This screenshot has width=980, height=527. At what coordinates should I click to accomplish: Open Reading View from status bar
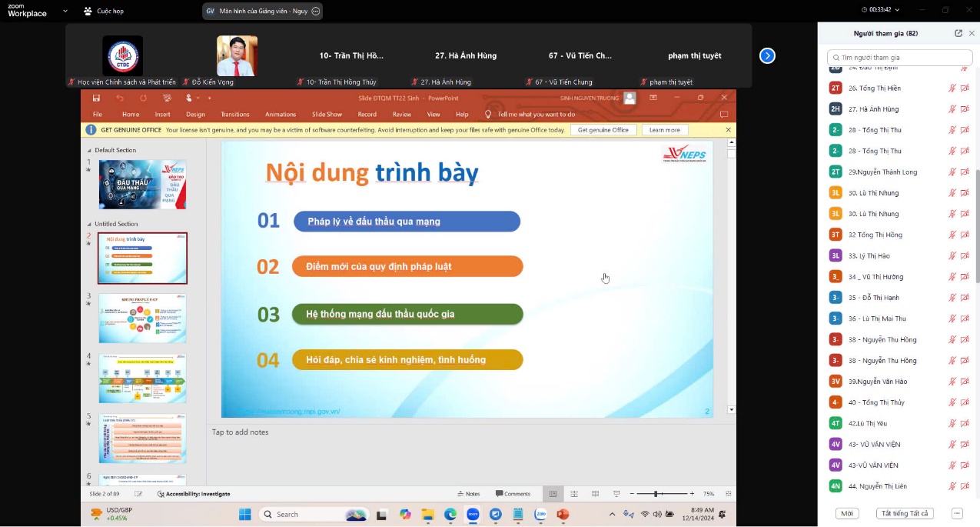pyautogui.click(x=595, y=494)
